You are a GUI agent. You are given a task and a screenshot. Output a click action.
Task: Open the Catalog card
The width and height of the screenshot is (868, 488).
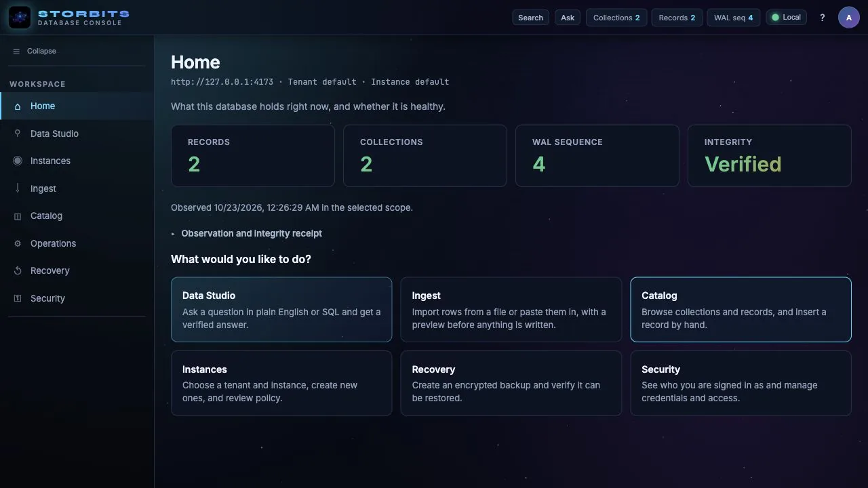[x=741, y=310]
